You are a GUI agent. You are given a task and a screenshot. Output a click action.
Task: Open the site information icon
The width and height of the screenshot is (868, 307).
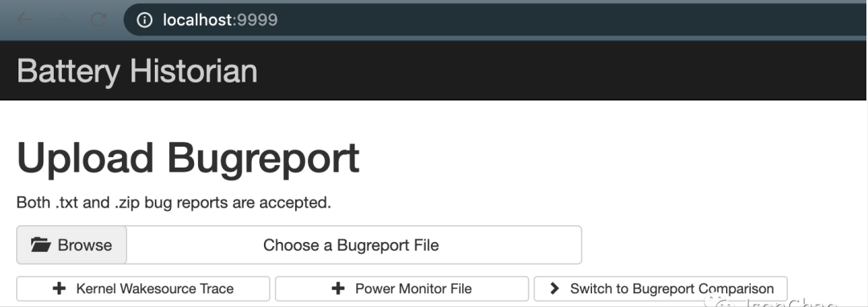(144, 21)
